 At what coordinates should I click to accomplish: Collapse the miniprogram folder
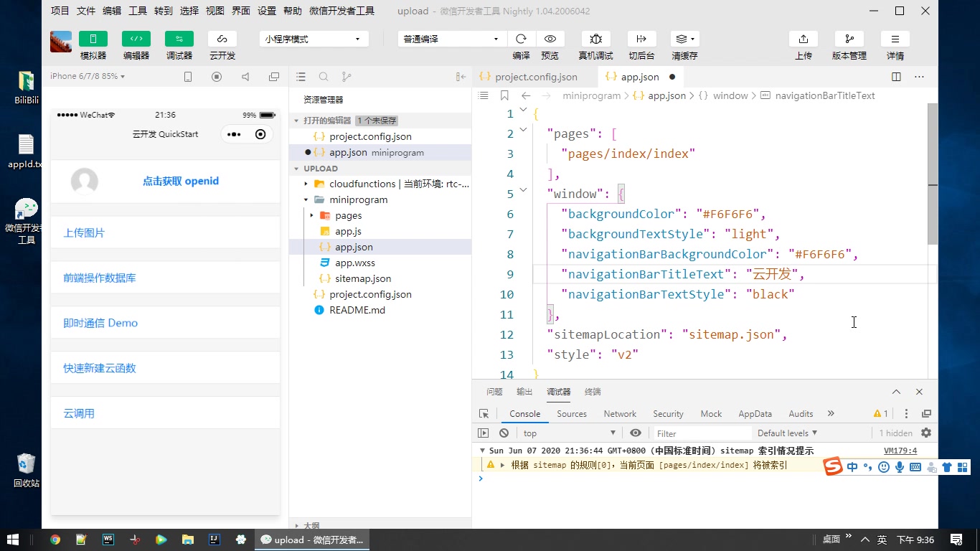[x=306, y=199]
